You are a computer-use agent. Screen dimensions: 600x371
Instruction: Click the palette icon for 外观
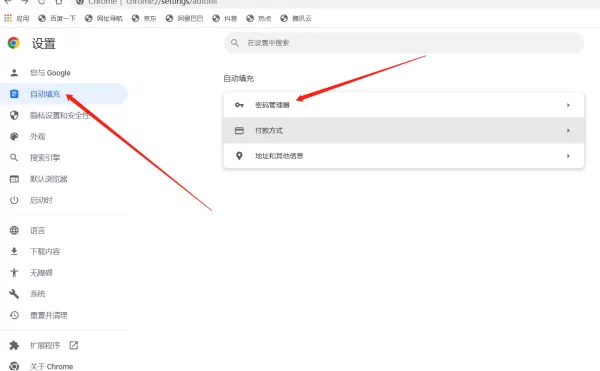[14, 137]
